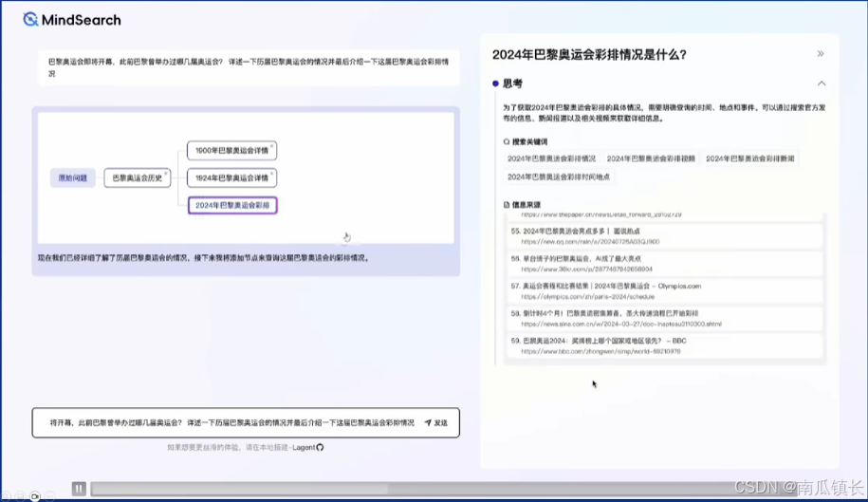Screen dimensions: 868x502
Task: Click the new.qq.com URL under source 55
Action: [590, 242]
